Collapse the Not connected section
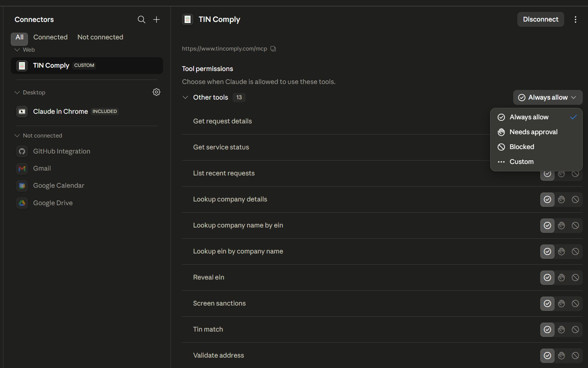Image resolution: width=588 pixels, height=368 pixels. 17,136
